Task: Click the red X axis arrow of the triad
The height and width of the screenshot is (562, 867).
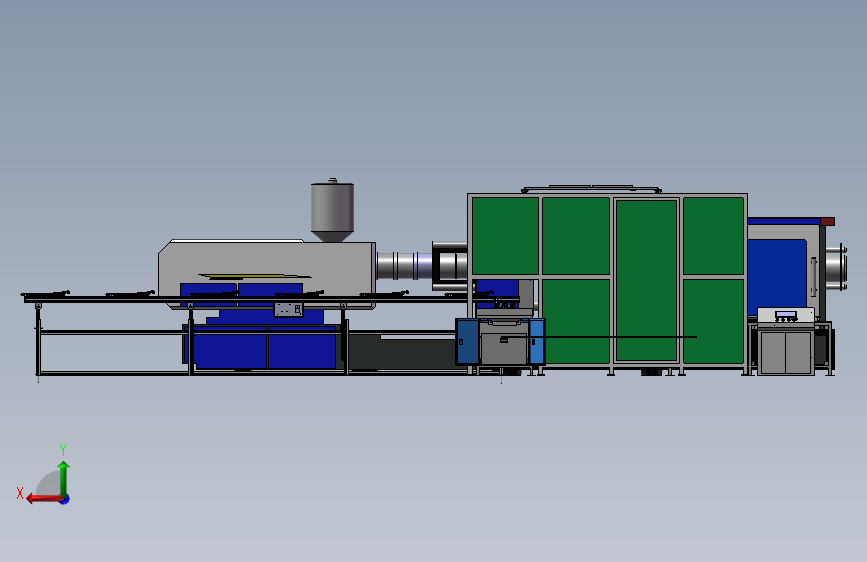Action: pyautogui.click(x=43, y=499)
